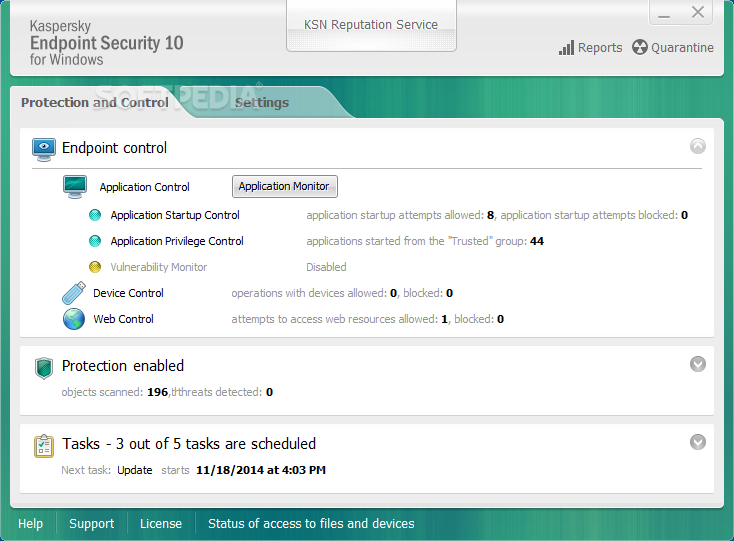Select the Application Control label
The width and height of the screenshot is (734, 541).
point(145,187)
